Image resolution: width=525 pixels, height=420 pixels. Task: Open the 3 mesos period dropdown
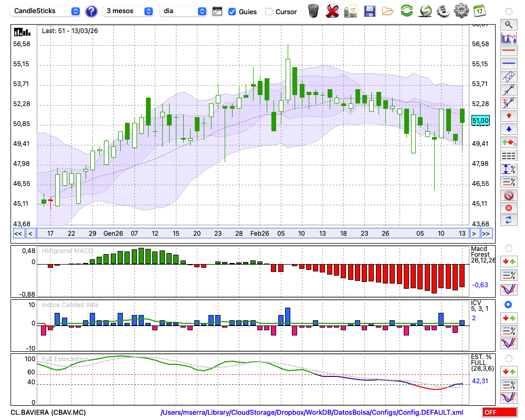point(128,11)
